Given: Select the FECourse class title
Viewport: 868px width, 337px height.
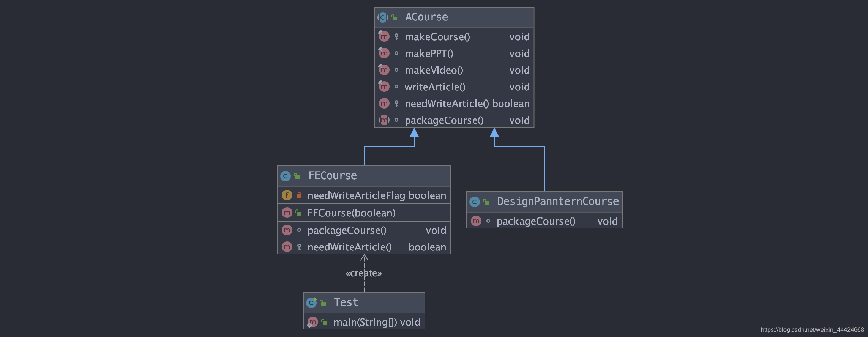Looking at the screenshot, I should pos(333,176).
